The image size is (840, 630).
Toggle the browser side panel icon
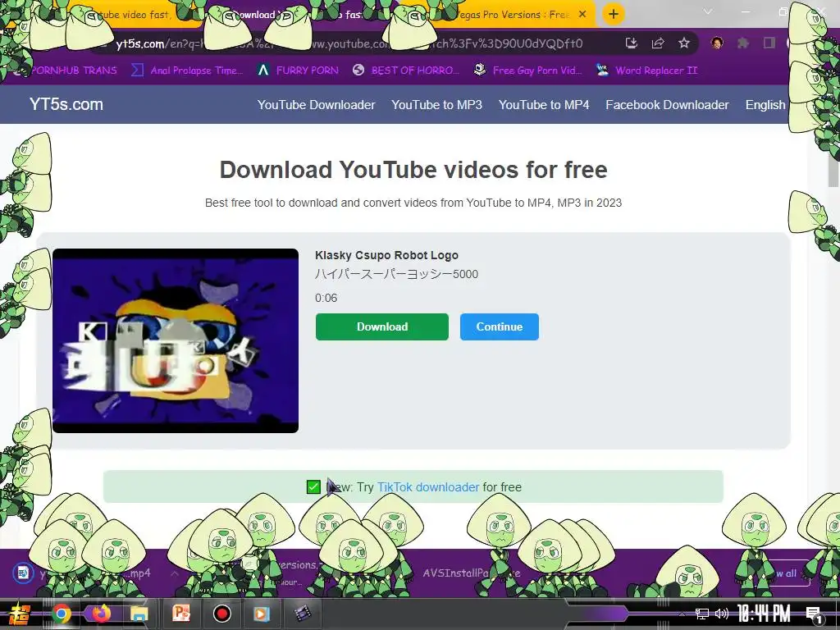pyautogui.click(x=769, y=43)
